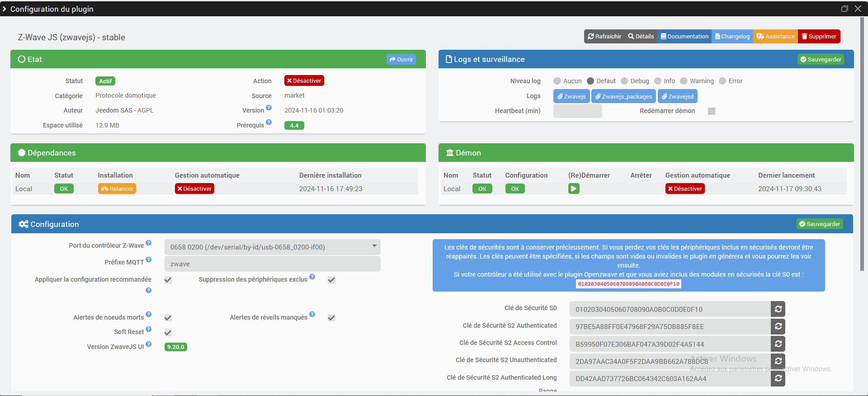Désactiver automatic management of dependencies
The image size is (868, 396).
(x=194, y=189)
